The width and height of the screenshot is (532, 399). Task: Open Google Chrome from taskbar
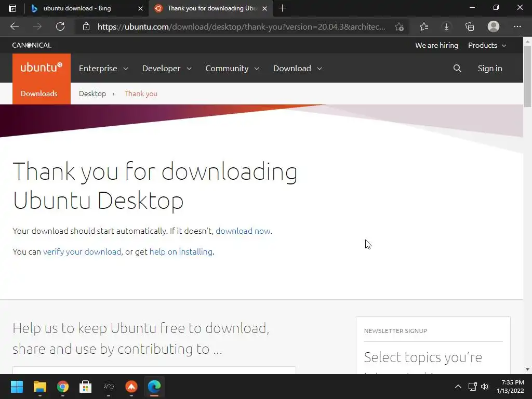[63, 387]
